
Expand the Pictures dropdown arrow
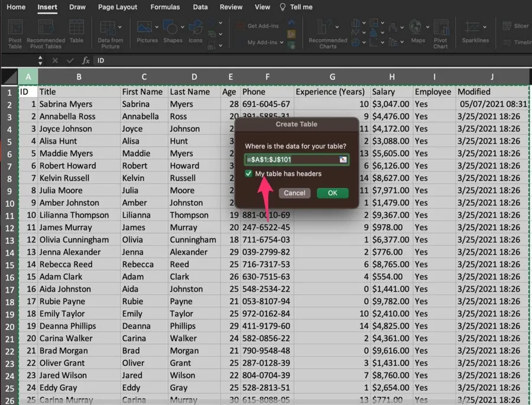(x=157, y=27)
